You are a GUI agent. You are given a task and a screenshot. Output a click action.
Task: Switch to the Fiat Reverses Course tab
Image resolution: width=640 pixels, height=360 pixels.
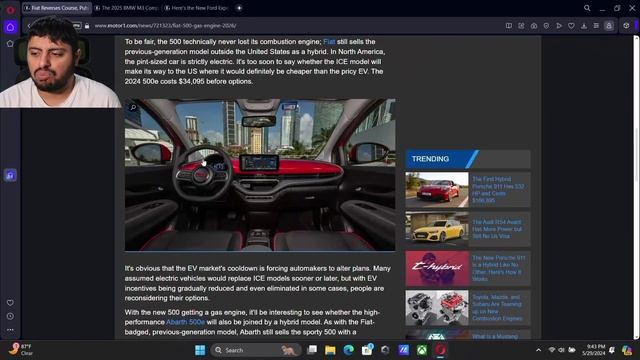click(57, 8)
